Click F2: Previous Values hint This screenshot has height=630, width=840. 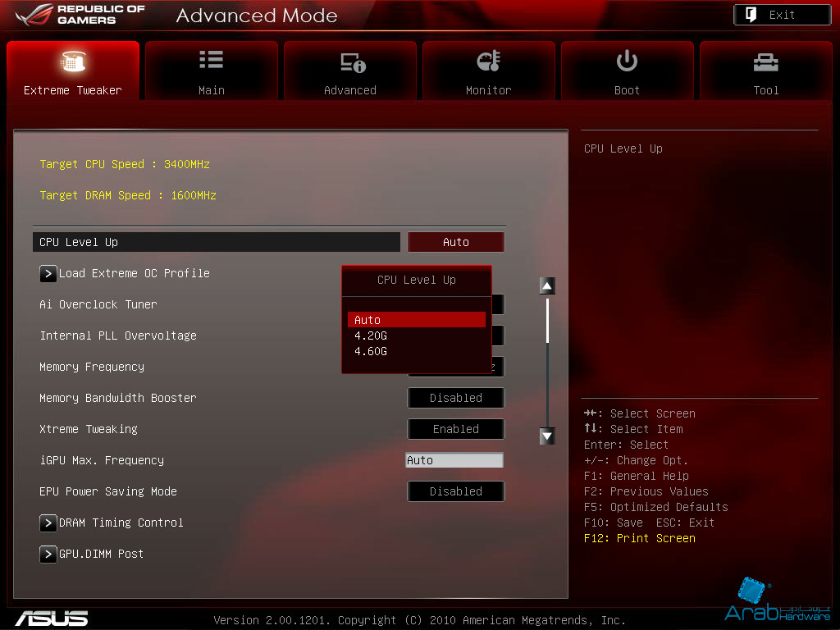tap(646, 492)
